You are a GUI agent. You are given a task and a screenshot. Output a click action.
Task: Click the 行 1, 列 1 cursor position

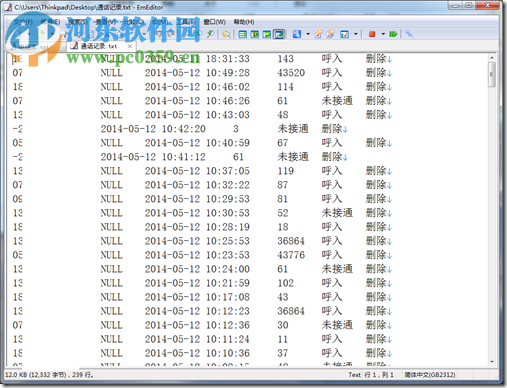click(x=379, y=375)
